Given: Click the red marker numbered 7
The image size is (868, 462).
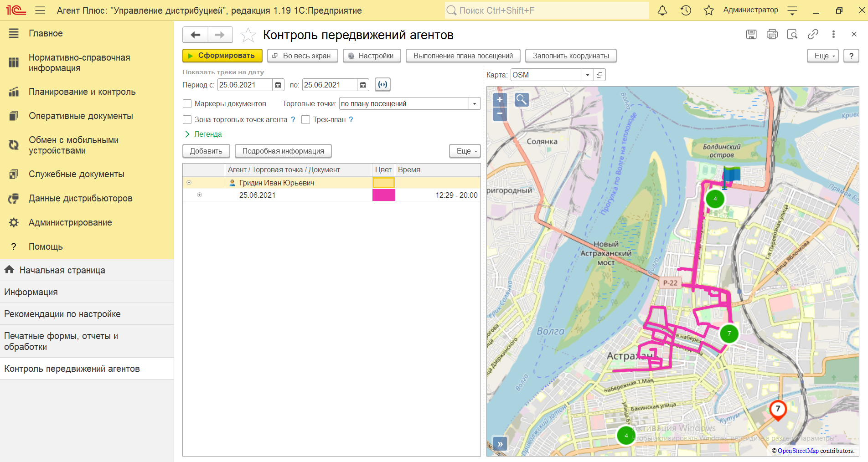Looking at the screenshot, I should coord(778,410).
